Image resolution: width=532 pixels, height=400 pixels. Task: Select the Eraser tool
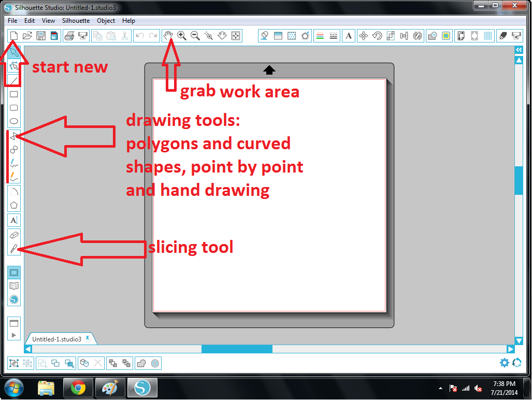pos(14,235)
